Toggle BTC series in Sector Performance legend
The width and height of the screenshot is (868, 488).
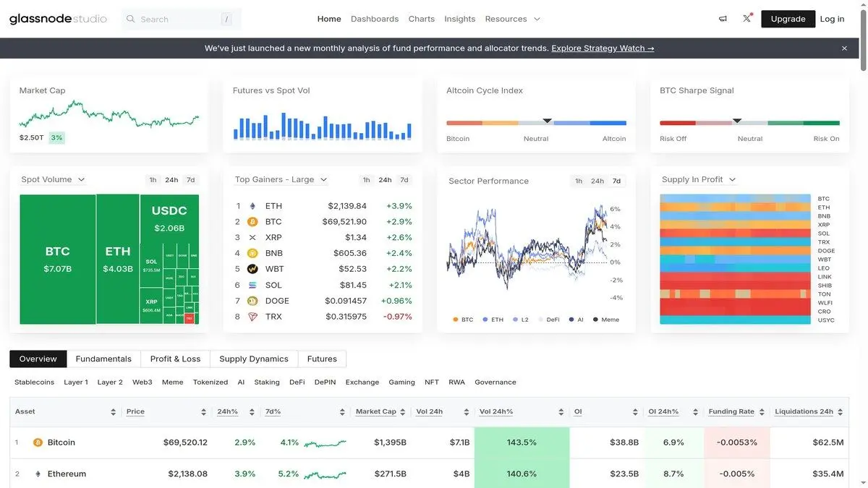pyautogui.click(x=463, y=320)
